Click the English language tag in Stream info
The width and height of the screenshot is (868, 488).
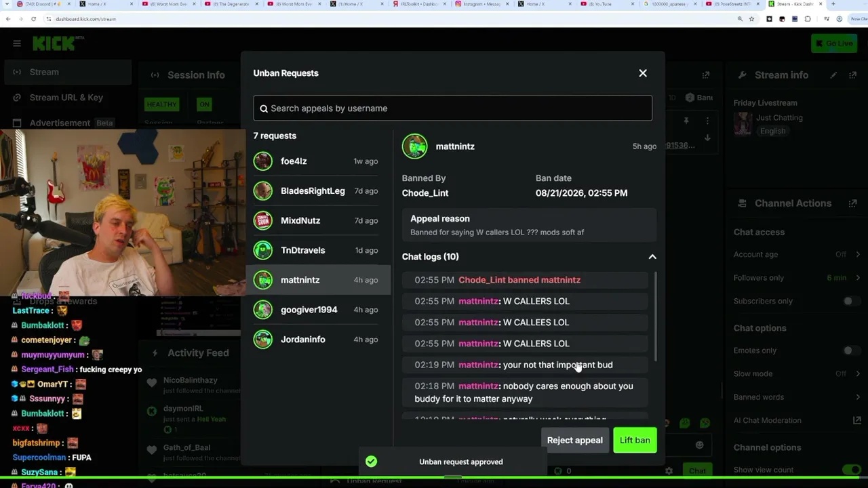click(772, 131)
